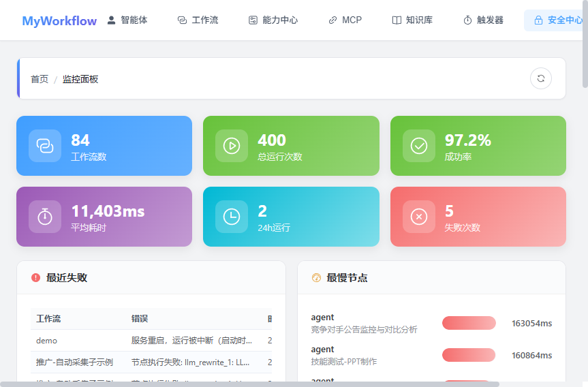Viewport: 588px width, 387px height.
Task: Click the 失败次数 label
Action: coord(463,228)
